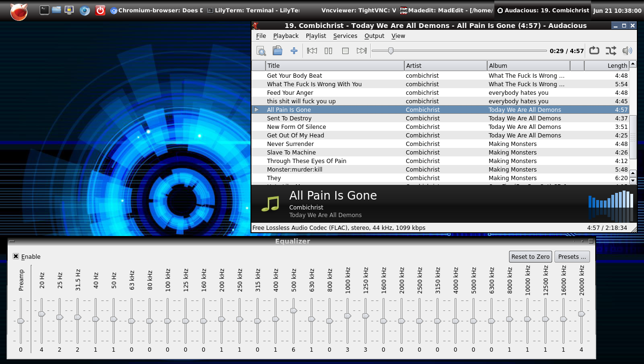Launch terminal from panel icon
This screenshot has height=364, width=644.
tap(44, 10)
